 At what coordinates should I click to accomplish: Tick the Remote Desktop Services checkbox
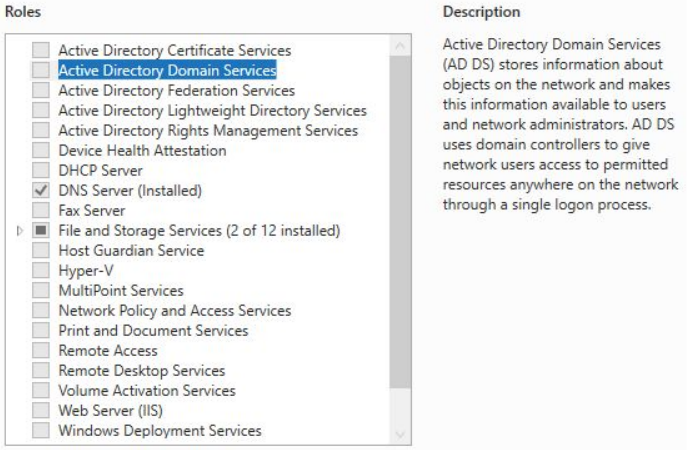click(40, 370)
